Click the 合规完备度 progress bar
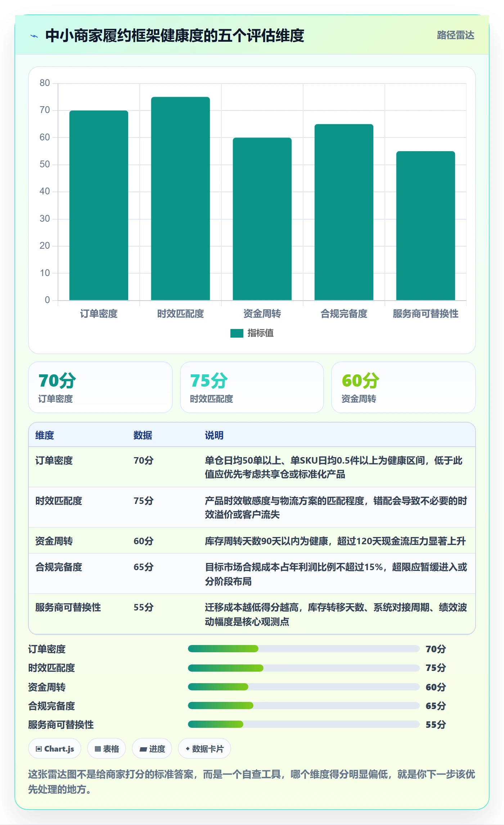Viewport: 504px width, 825px height. (x=304, y=705)
